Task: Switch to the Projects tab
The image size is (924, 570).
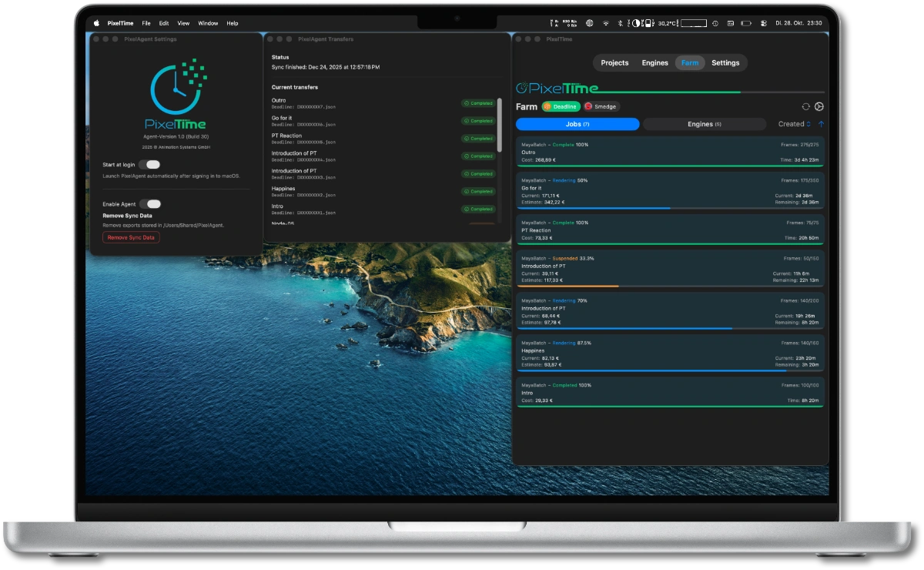Action: [x=614, y=63]
